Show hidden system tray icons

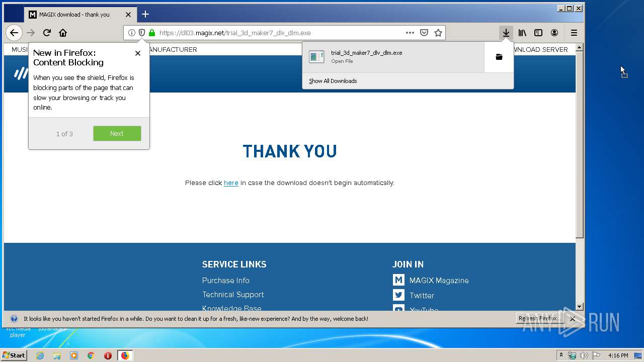[x=561, y=355]
